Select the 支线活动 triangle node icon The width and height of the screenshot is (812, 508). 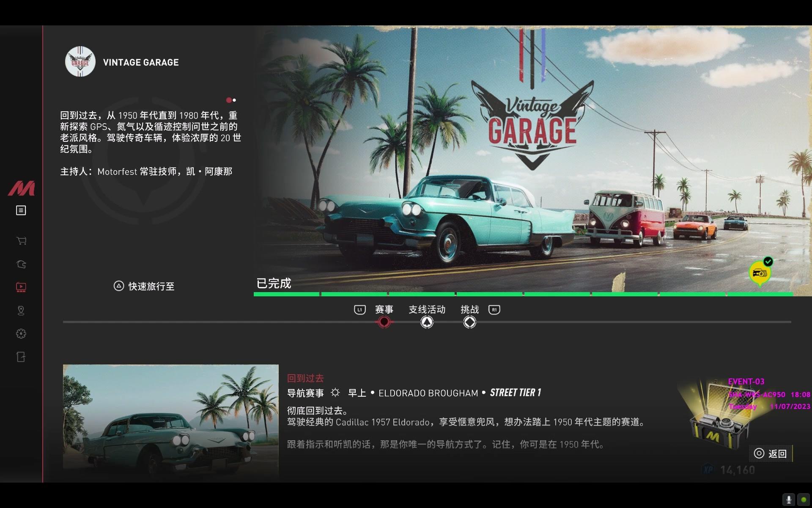(x=427, y=322)
